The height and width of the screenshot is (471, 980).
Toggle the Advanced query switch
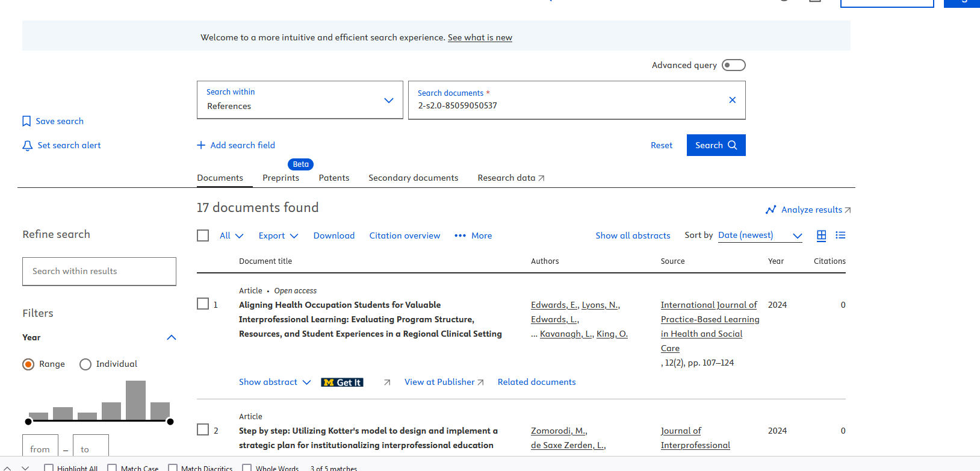(733, 65)
